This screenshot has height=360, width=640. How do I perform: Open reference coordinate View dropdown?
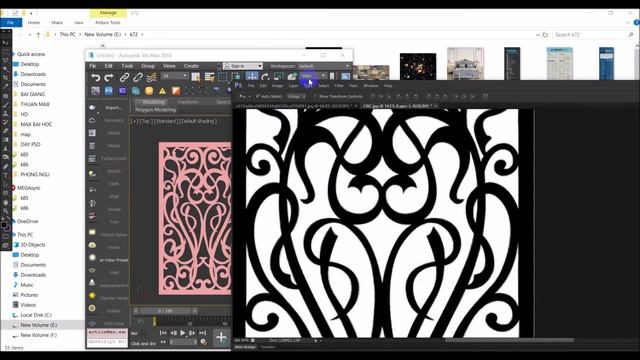point(313,76)
